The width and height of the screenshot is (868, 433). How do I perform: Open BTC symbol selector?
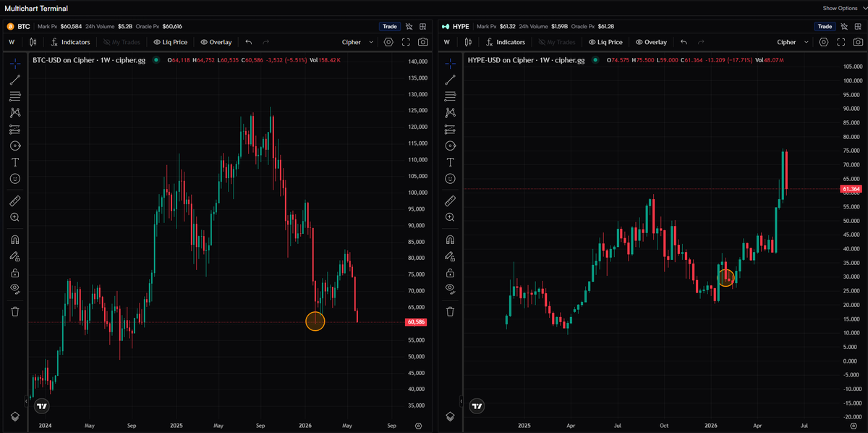(x=20, y=26)
